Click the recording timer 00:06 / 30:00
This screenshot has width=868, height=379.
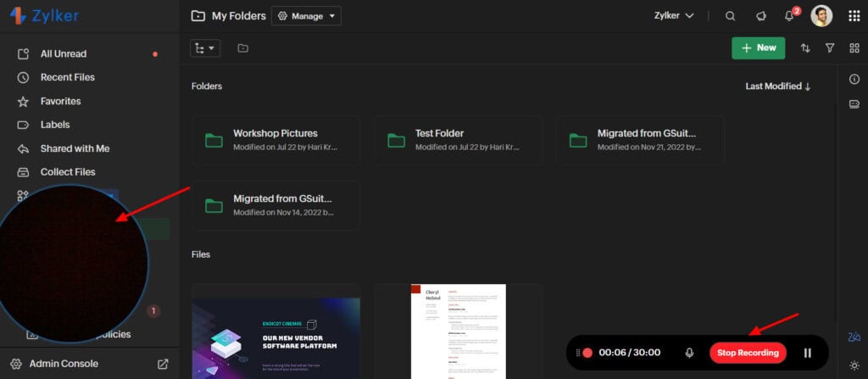click(630, 353)
